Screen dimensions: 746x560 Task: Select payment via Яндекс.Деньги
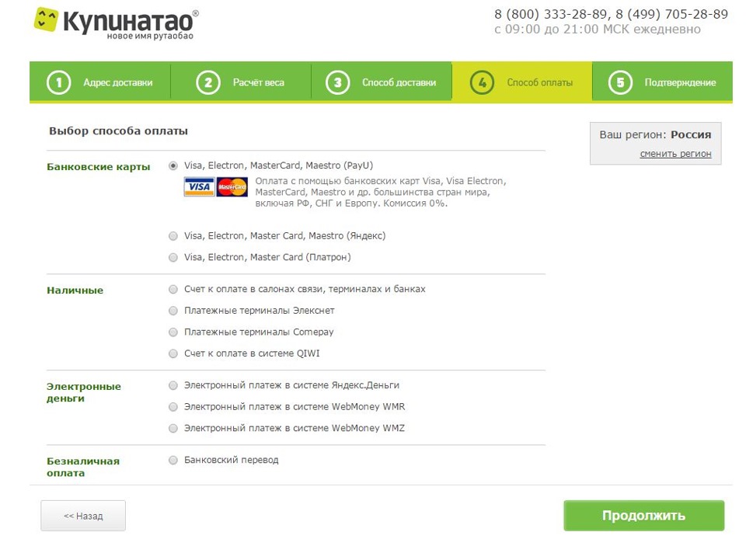click(173, 385)
